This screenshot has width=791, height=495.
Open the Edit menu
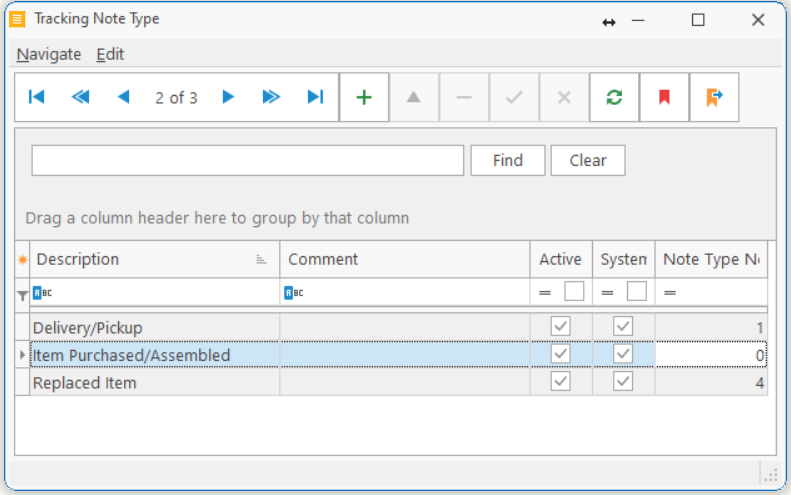click(110, 54)
